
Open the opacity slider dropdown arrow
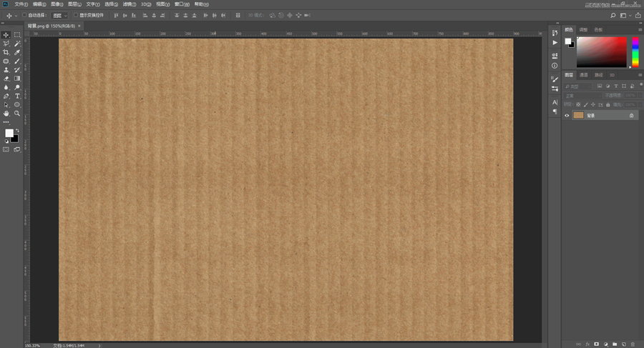(x=640, y=96)
